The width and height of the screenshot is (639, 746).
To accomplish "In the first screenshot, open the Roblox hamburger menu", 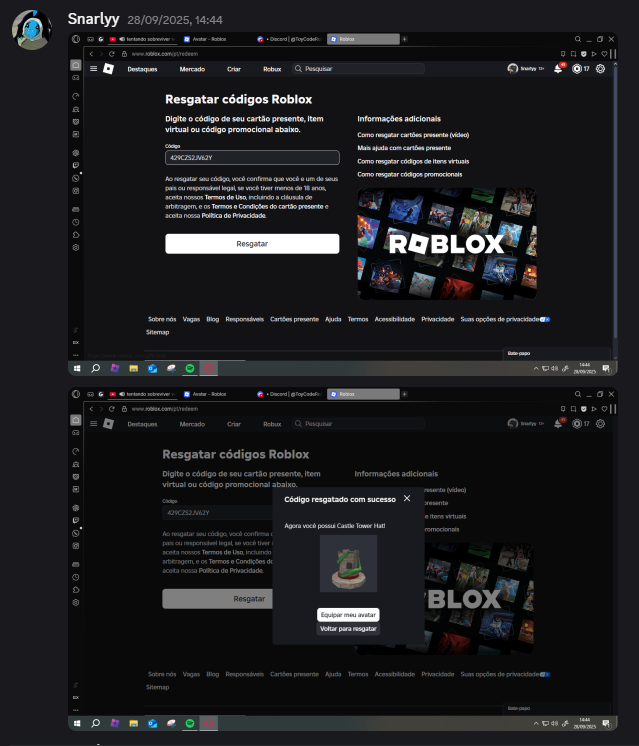I will [x=94, y=69].
